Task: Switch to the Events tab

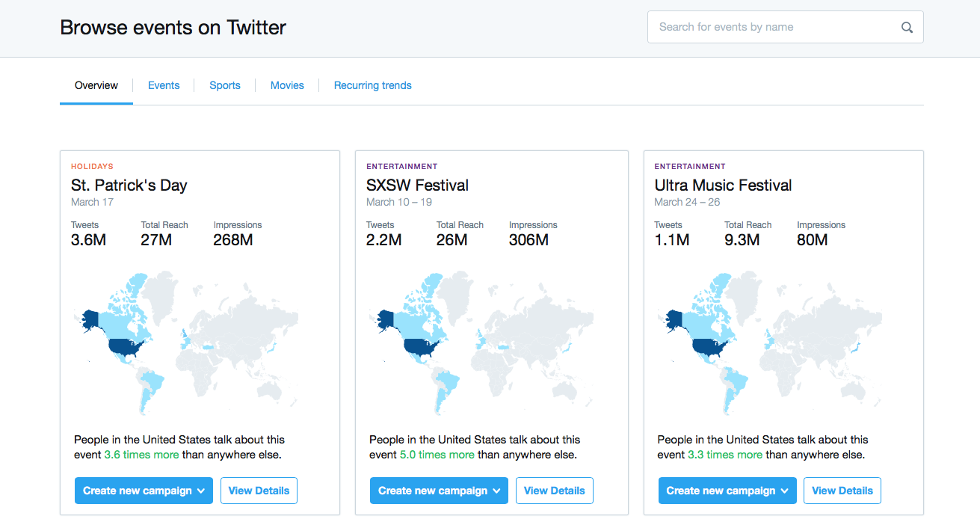Action: (x=164, y=85)
